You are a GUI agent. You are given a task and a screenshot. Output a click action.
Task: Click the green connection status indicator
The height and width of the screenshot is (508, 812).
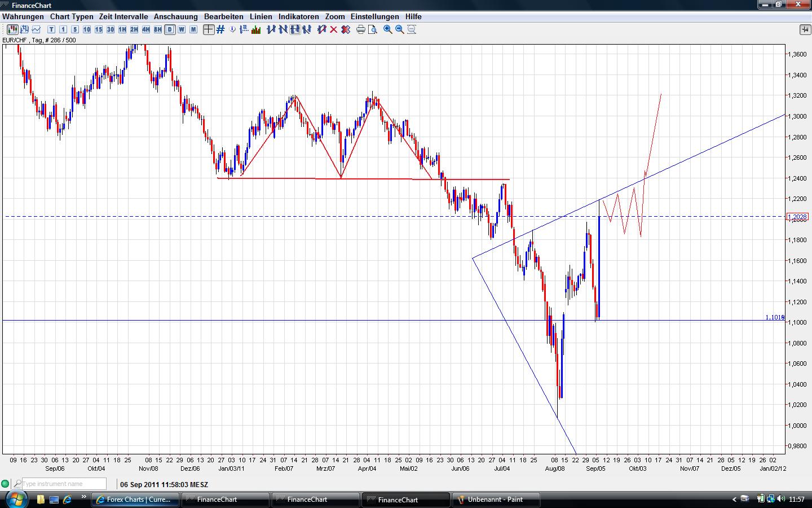coord(6,484)
